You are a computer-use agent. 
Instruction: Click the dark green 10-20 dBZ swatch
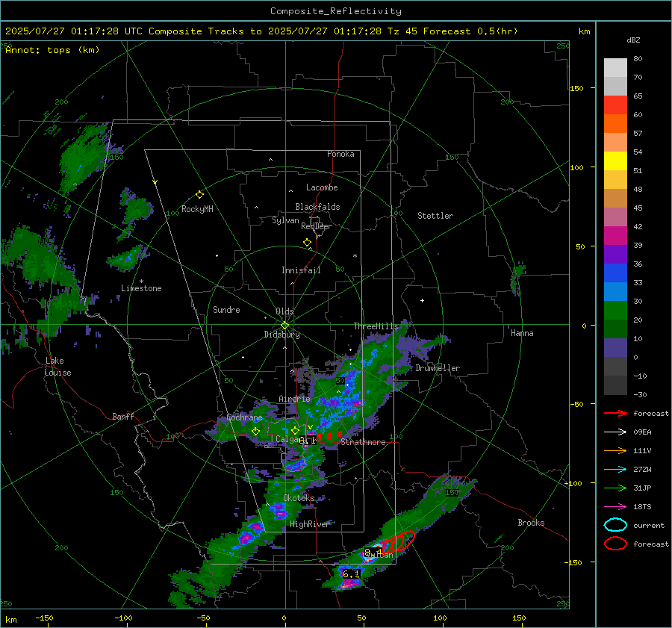click(615, 329)
